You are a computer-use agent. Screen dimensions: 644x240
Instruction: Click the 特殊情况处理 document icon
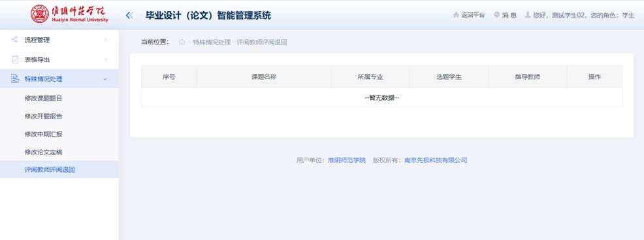tap(15, 79)
